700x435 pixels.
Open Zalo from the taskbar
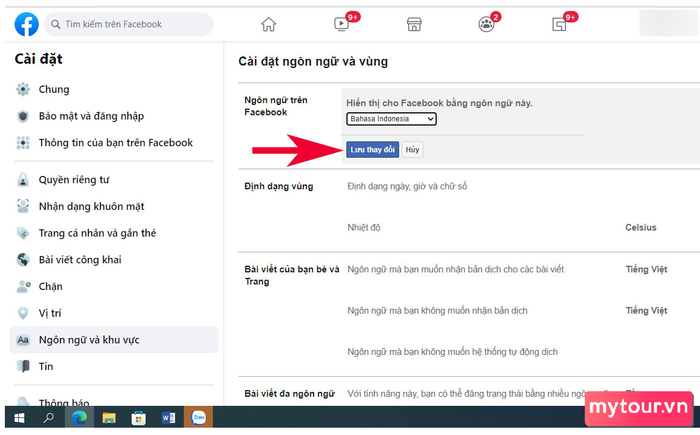(198, 418)
